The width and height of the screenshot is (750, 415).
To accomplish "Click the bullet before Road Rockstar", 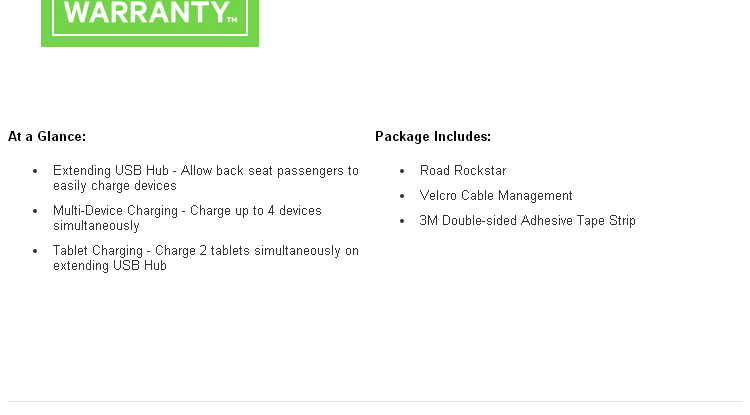I will (402, 171).
